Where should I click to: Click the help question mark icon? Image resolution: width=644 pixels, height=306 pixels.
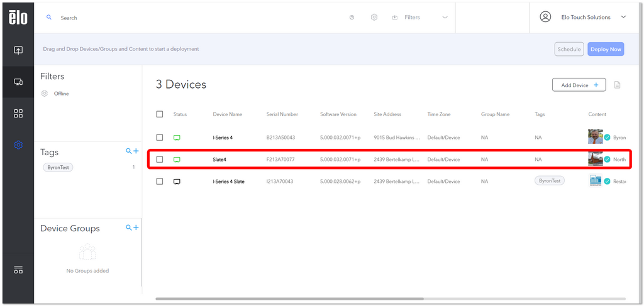coord(352,18)
